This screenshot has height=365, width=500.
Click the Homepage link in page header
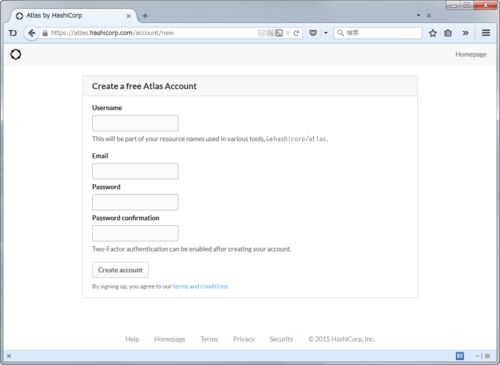coord(471,54)
